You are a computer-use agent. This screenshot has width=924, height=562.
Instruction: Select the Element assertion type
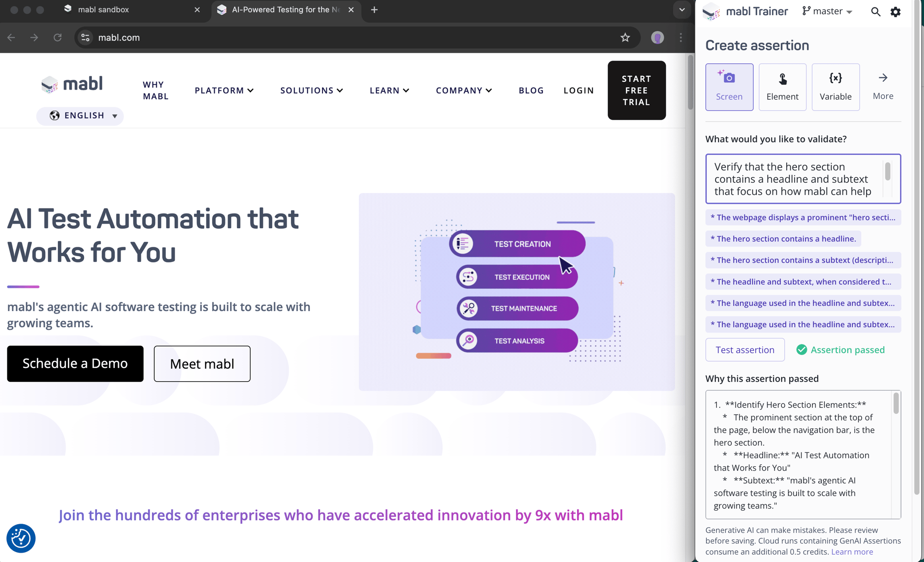pos(782,87)
